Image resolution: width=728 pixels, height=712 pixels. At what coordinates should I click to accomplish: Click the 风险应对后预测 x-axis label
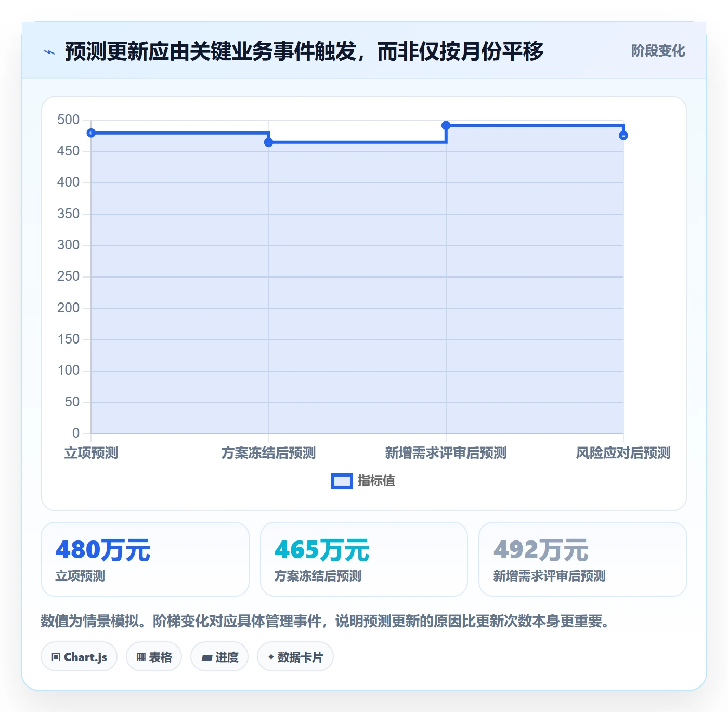(623, 453)
